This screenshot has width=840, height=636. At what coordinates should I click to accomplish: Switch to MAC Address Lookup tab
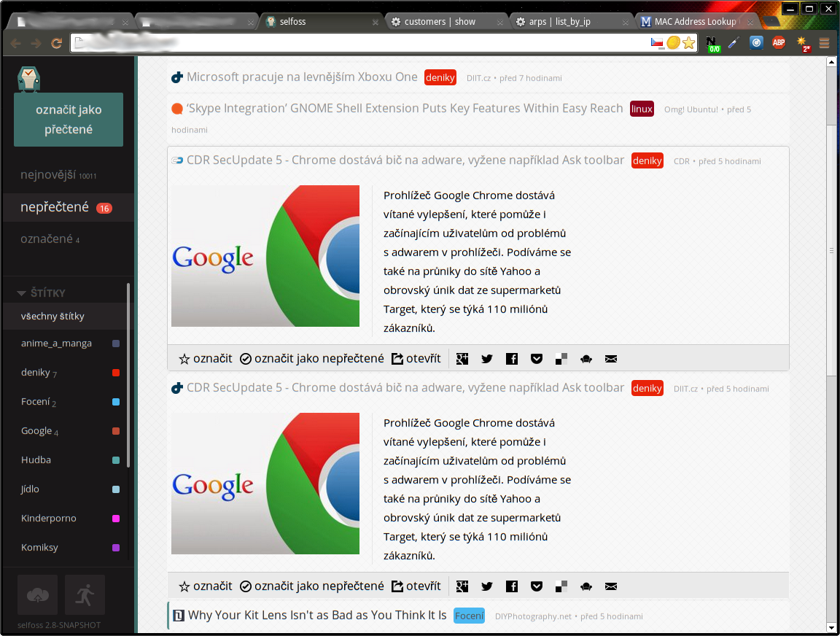tap(696, 21)
